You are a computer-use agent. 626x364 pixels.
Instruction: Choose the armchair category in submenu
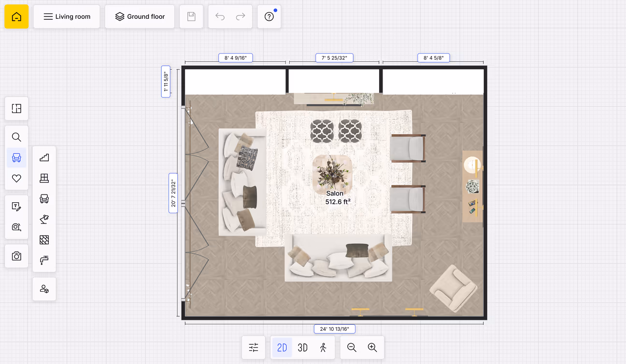coord(44,198)
